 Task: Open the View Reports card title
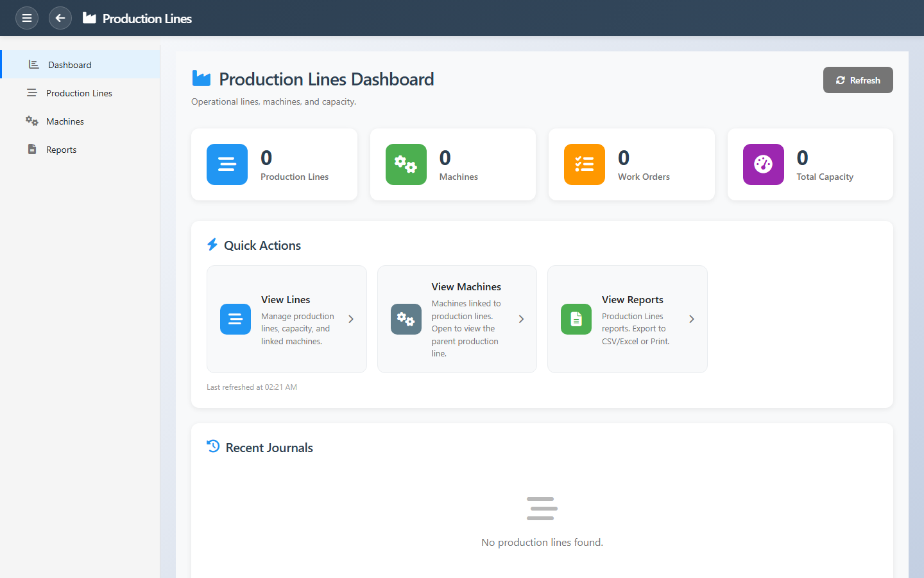(632, 300)
